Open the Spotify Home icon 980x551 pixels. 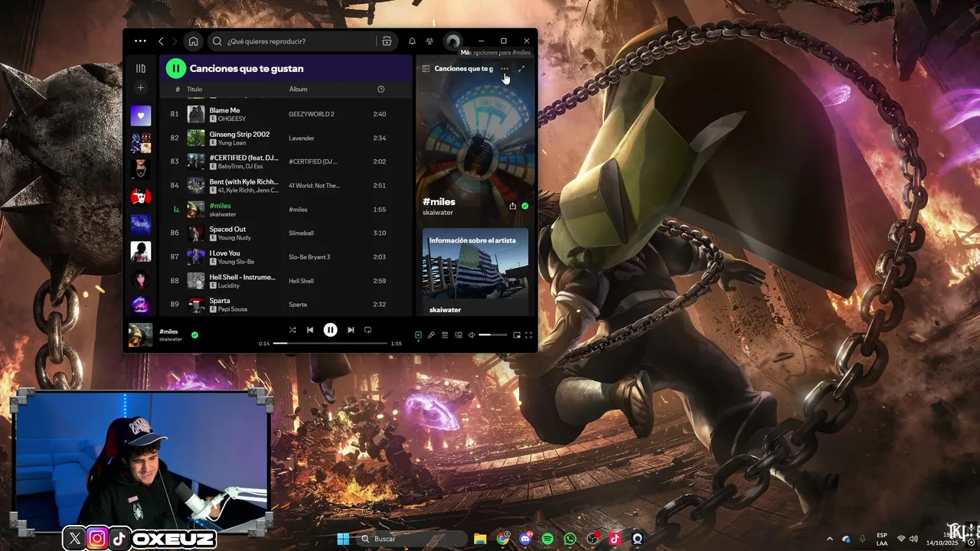click(x=194, y=41)
